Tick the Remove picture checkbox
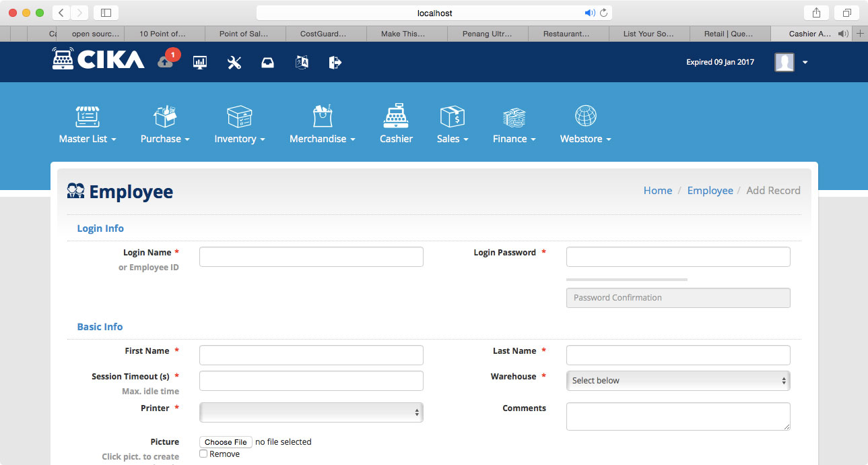This screenshot has height=465, width=868. tap(203, 454)
